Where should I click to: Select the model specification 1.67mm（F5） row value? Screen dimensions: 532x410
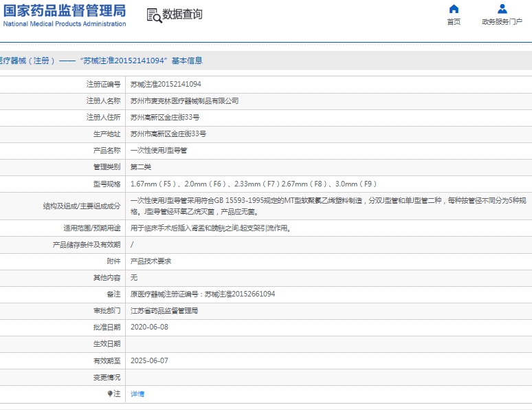254,184
